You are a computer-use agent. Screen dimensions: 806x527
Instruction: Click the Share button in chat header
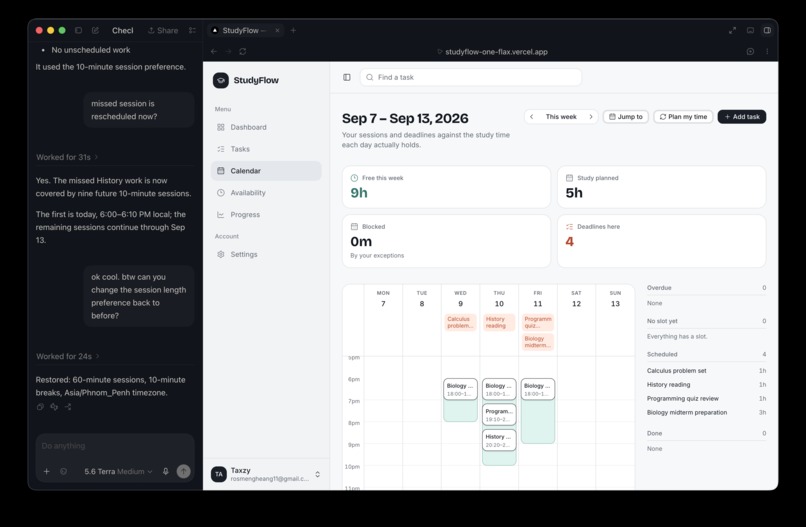pyautogui.click(x=163, y=30)
